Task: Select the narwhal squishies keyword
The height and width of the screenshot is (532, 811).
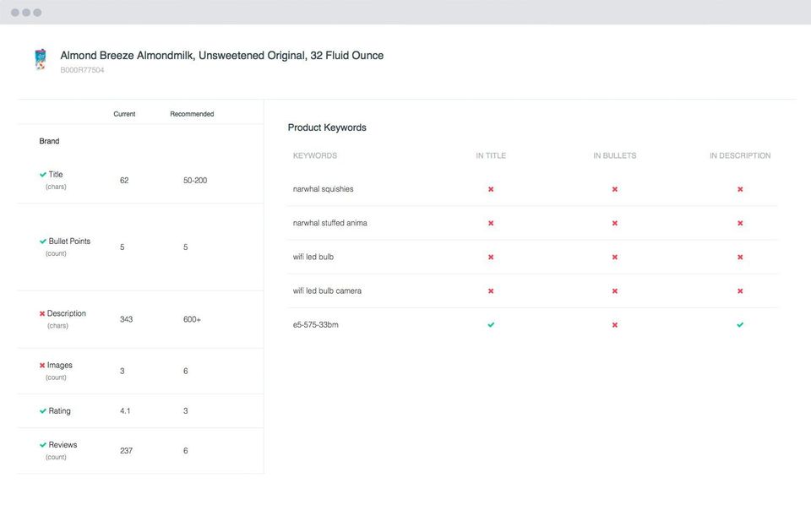Action: [x=324, y=189]
